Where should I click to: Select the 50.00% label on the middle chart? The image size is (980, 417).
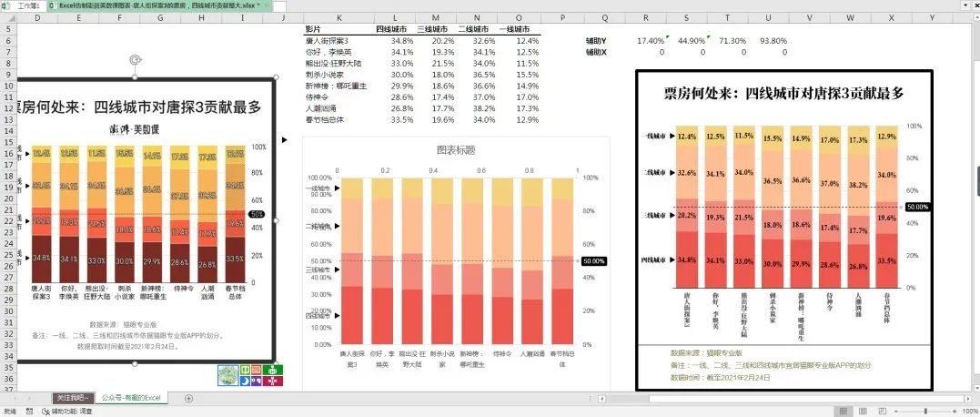593,261
